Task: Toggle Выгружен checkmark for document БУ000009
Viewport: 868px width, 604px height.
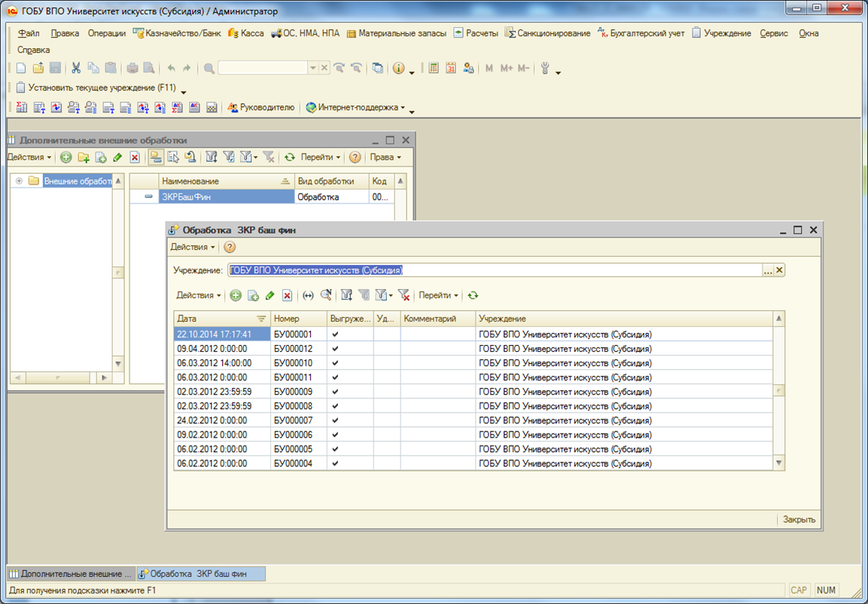Action: tap(335, 392)
